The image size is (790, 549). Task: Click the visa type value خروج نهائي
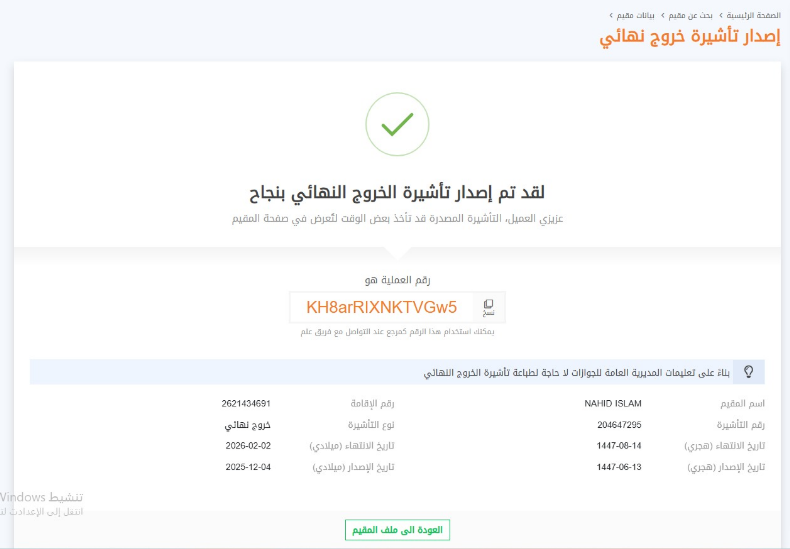tap(248, 424)
